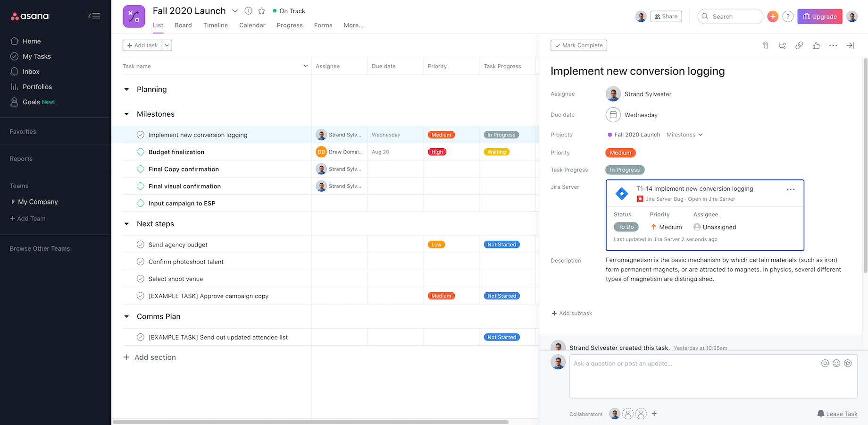
Task: Open project title dropdown arrow
Action: (x=235, y=11)
